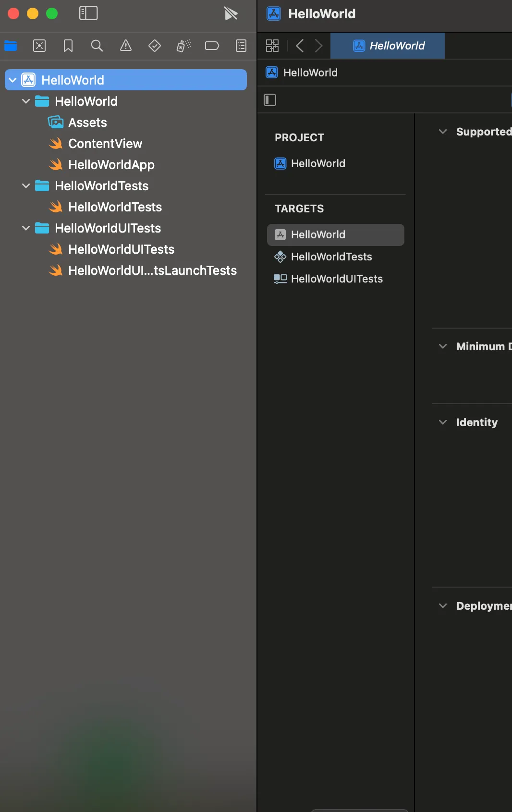Collapse the Minimum Deployments section
The height and width of the screenshot is (812, 512).
pyautogui.click(x=443, y=346)
